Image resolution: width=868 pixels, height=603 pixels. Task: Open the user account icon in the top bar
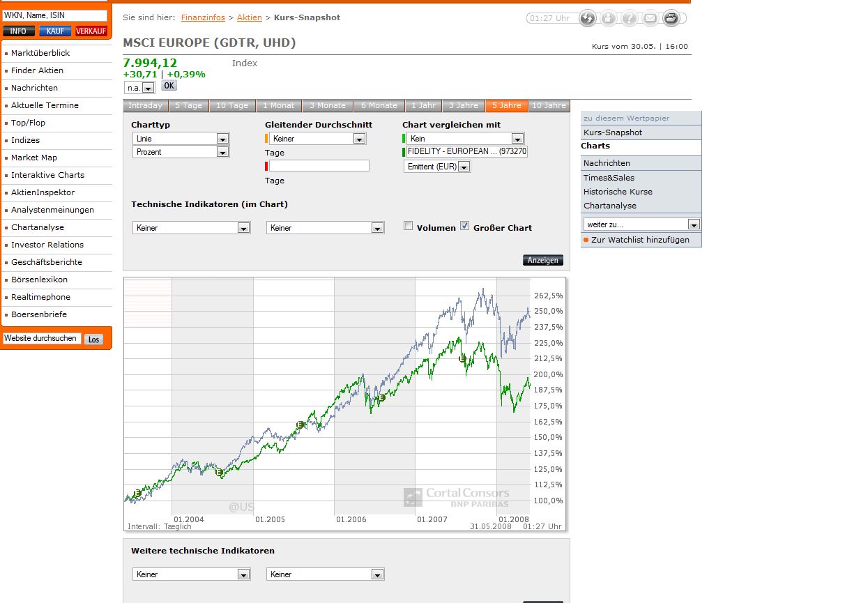[608, 18]
